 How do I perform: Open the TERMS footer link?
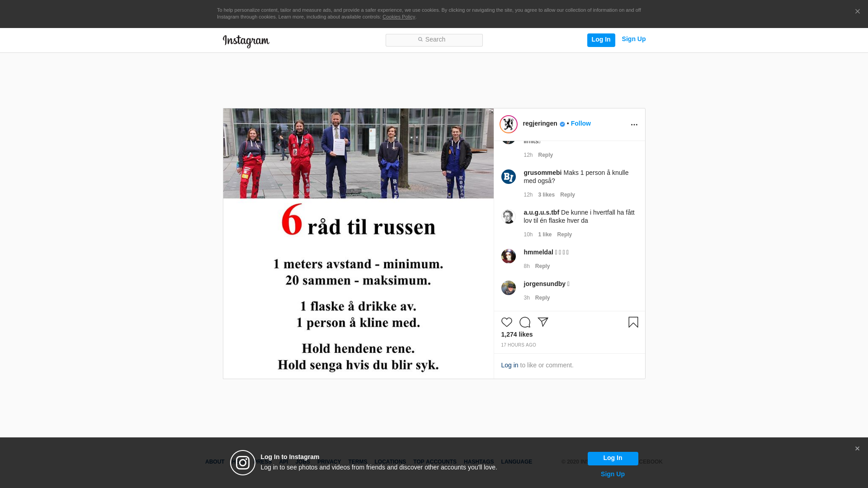point(358,462)
